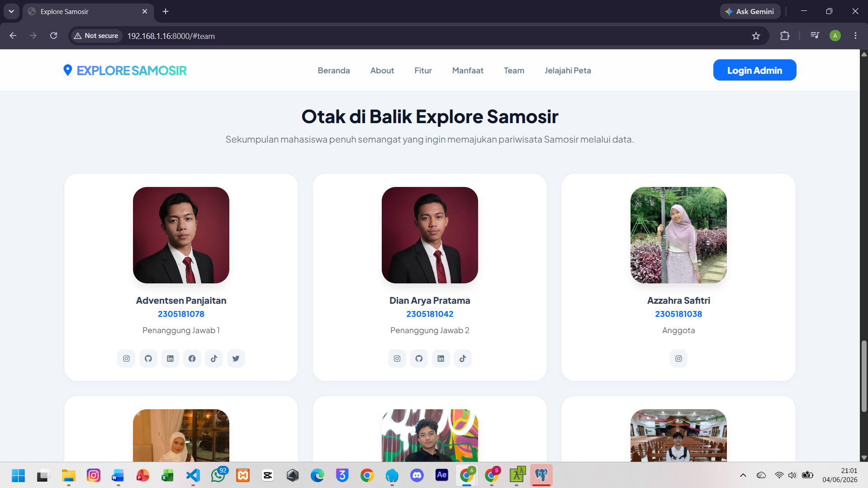Go back to previous page
Viewport: 868px width, 488px height.
(13, 36)
